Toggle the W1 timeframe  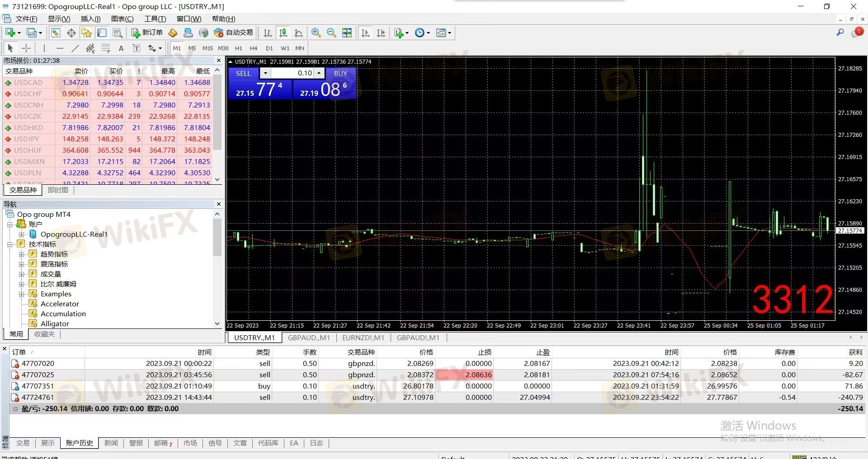tap(285, 48)
